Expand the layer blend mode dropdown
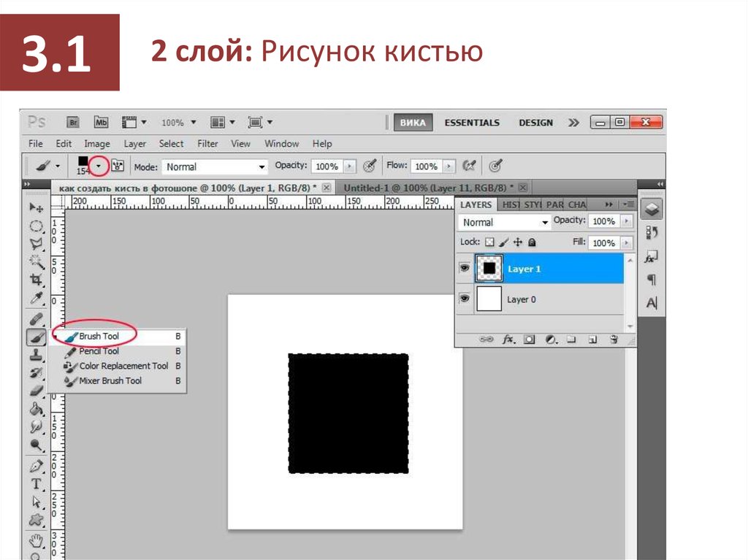748x560 pixels. [x=504, y=222]
